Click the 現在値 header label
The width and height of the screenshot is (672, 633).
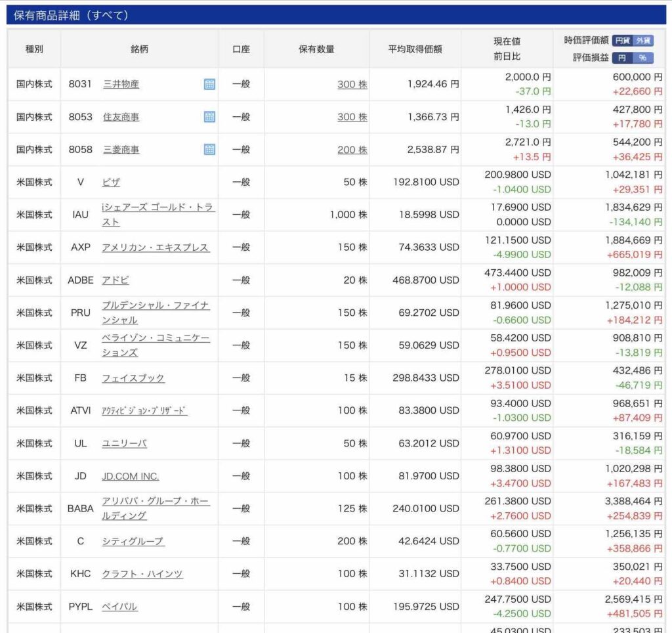(507, 41)
